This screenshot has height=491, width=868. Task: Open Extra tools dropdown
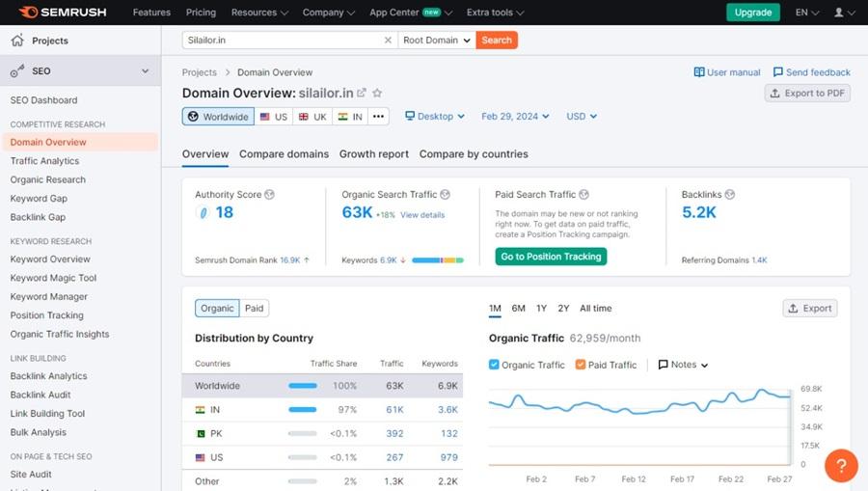click(495, 13)
